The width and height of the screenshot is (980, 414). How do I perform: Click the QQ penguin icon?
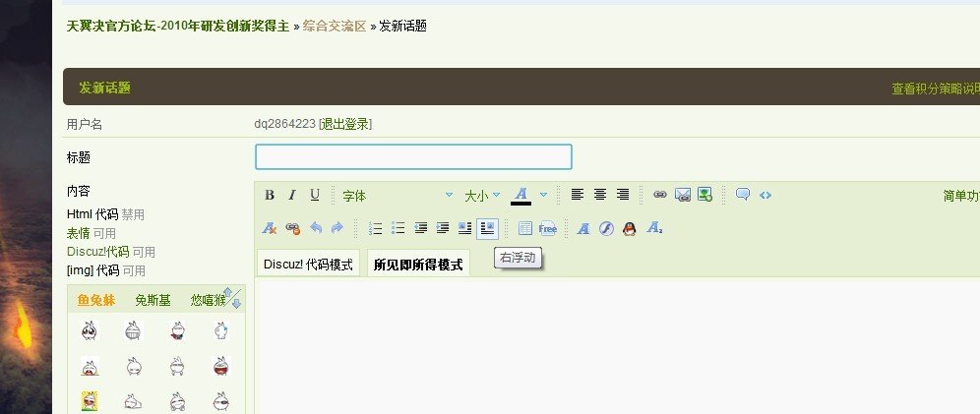[630, 228]
